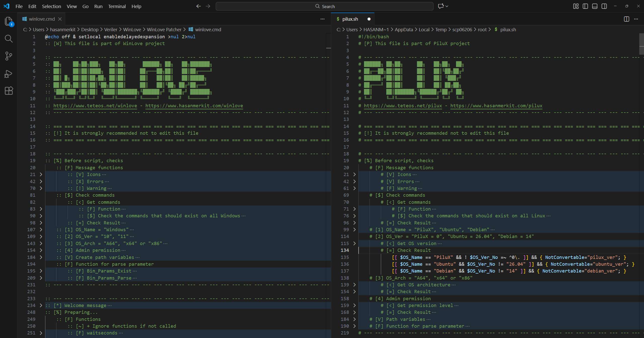Switch to the pilux.sh tab
Screen dimensions: 644x338
click(353, 19)
